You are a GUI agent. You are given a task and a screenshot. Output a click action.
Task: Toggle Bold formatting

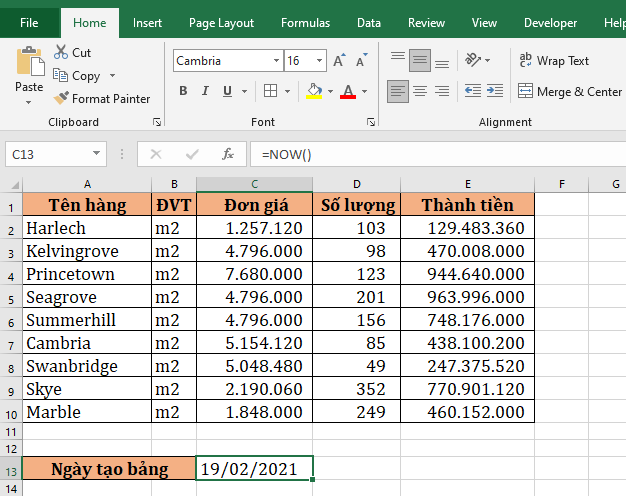(x=183, y=92)
